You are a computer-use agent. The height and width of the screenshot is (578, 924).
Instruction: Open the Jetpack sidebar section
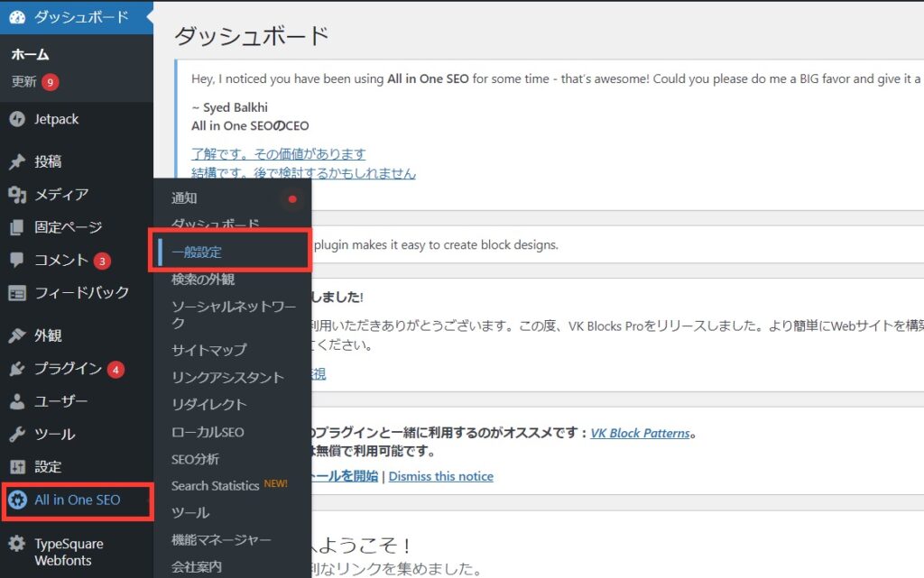click(x=54, y=118)
